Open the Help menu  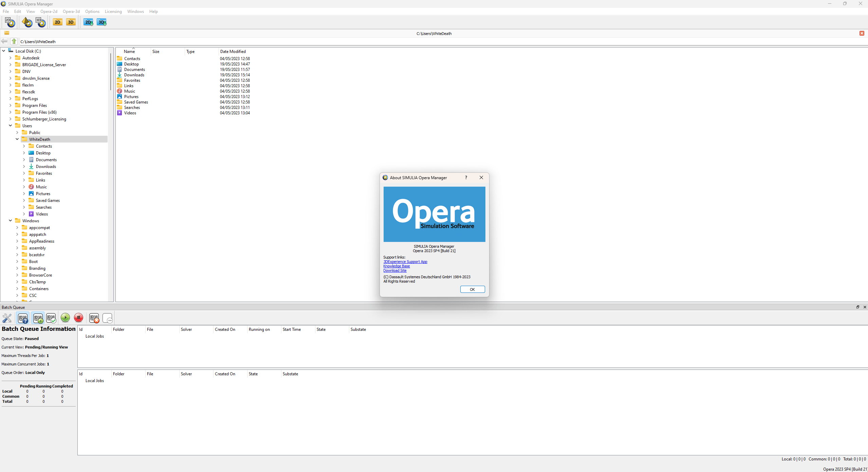click(x=153, y=12)
